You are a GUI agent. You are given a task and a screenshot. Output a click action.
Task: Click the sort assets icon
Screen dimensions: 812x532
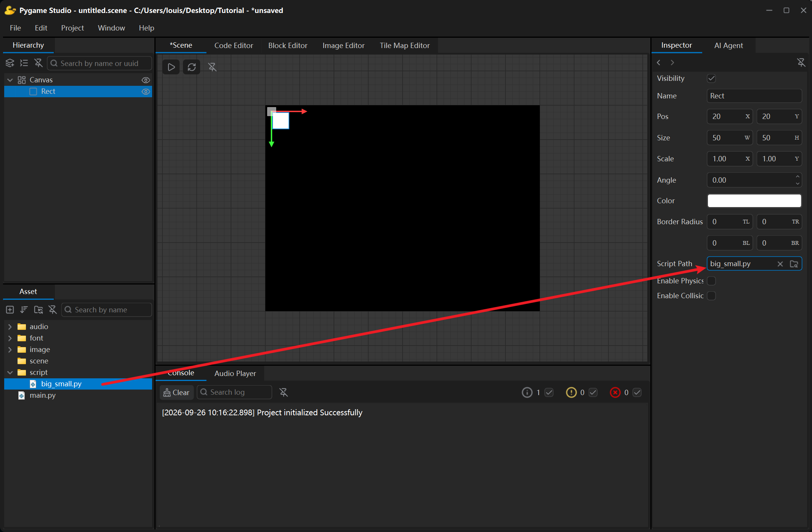coord(24,310)
